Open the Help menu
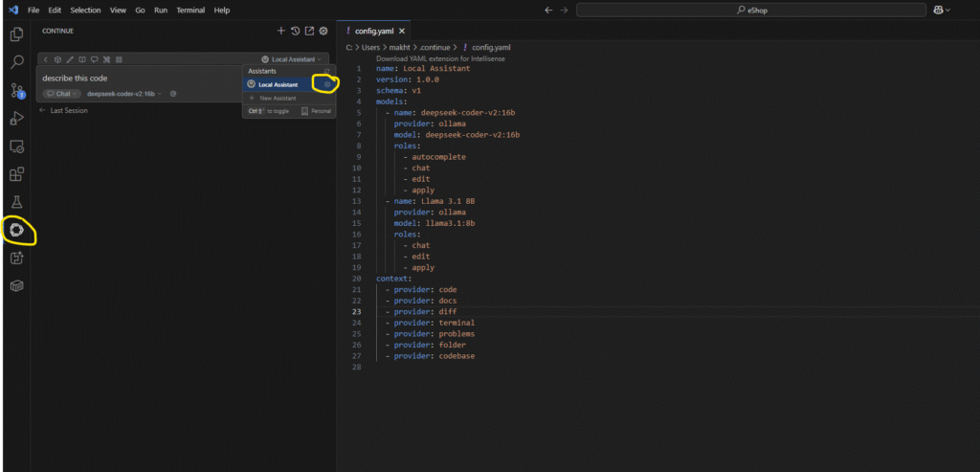 222,10
